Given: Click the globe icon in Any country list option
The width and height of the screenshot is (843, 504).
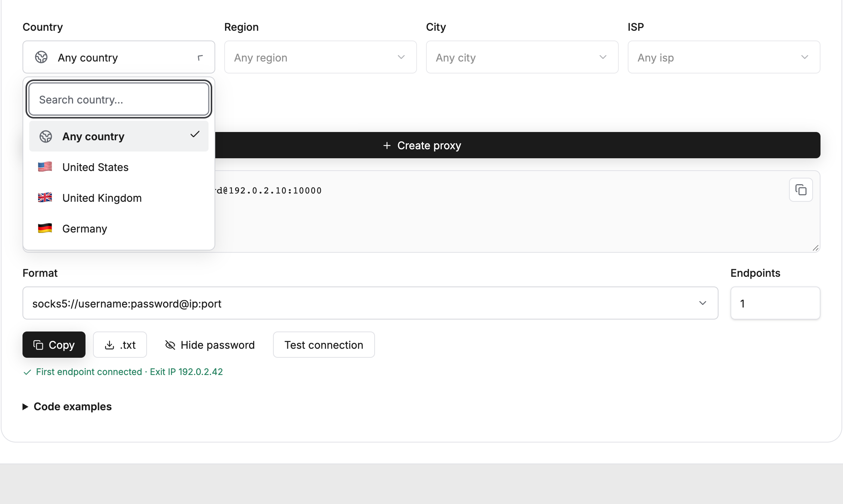Looking at the screenshot, I should pyautogui.click(x=46, y=136).
